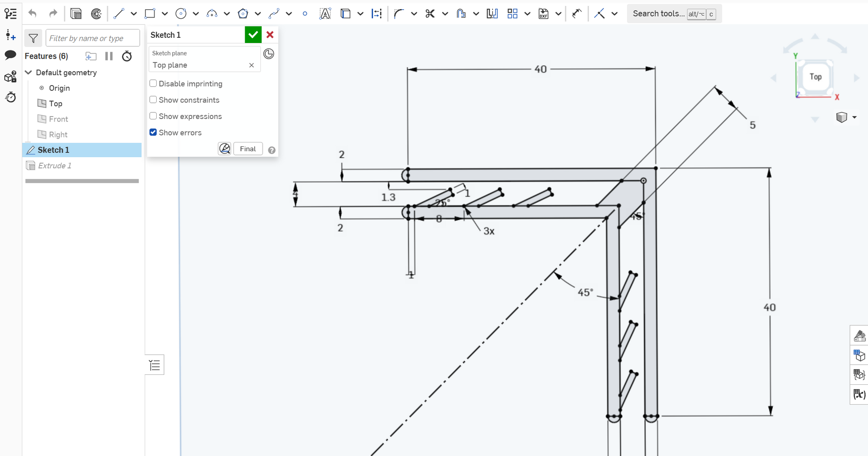This screenshot has width=868, height=456.
Task: Open the Rectangle tool dropdown arrow
Action: tap(165, 14)
